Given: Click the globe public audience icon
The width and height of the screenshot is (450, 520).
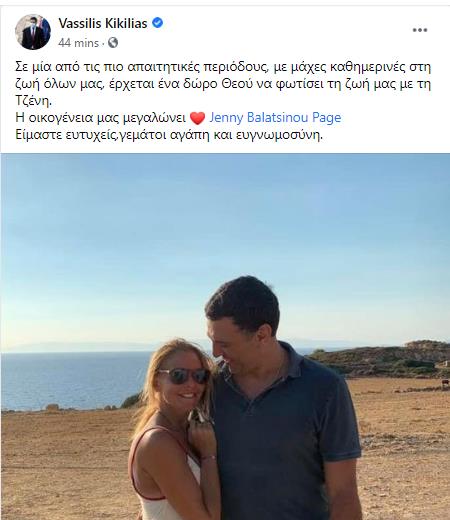Looking at the screenshot, I should click(x=113, y=43).
